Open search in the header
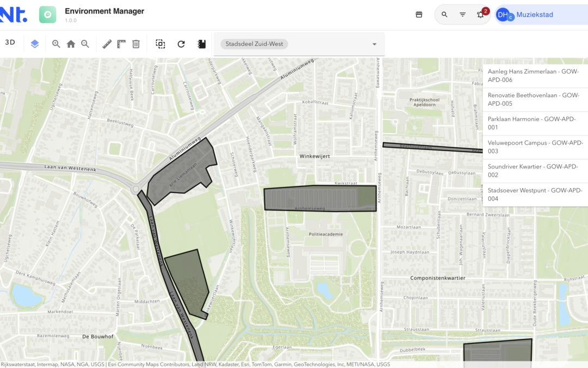 point(444,15)
